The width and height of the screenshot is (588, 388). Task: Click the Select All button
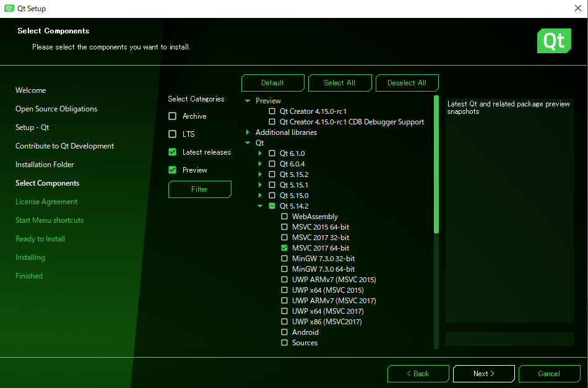[340, 83]
